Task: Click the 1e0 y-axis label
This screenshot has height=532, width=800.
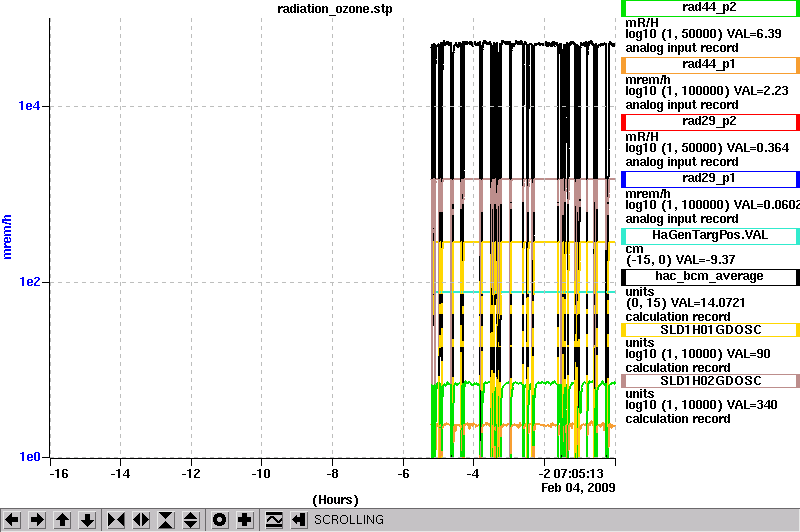Action: tap(29, 457)
